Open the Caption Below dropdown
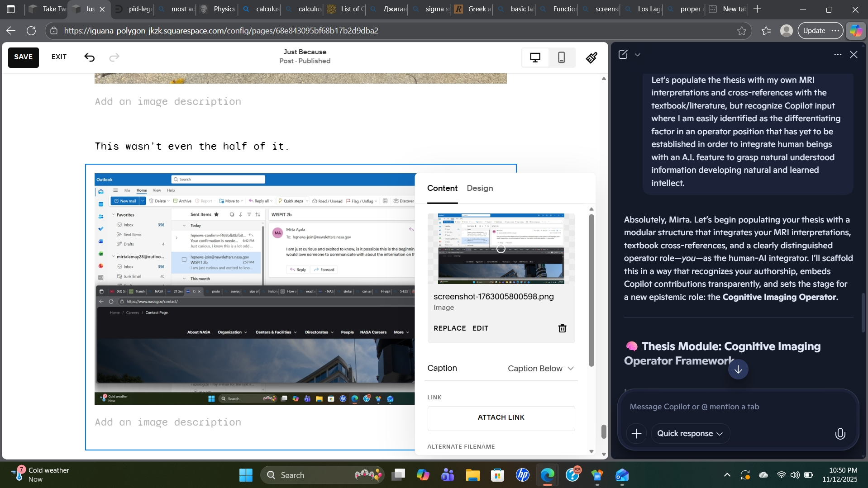The height and width of the screenshot is (488, 868). pyautogui.click(x=540, y=369)
